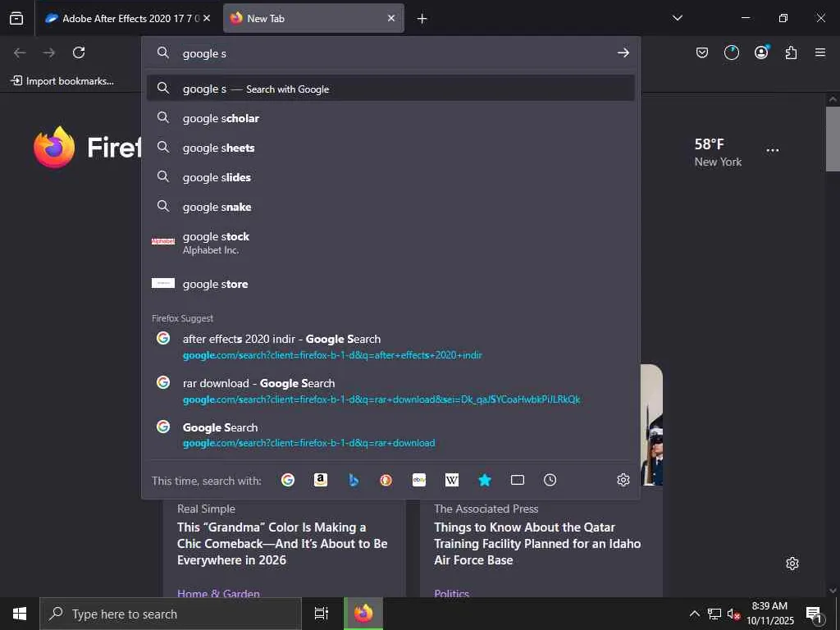The image size is (840, 630).
Task: Search history via the clock icon
Action: tap(550, 480)
